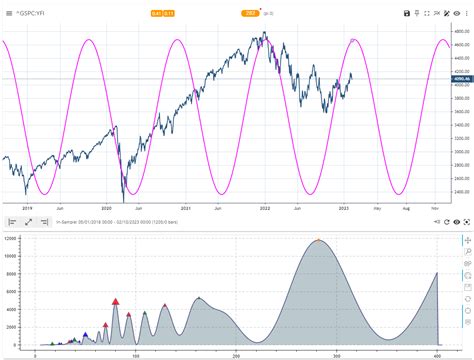
Task: Click the align-right range button in spectrum toolbar
Action: click(x=44, y=222)
